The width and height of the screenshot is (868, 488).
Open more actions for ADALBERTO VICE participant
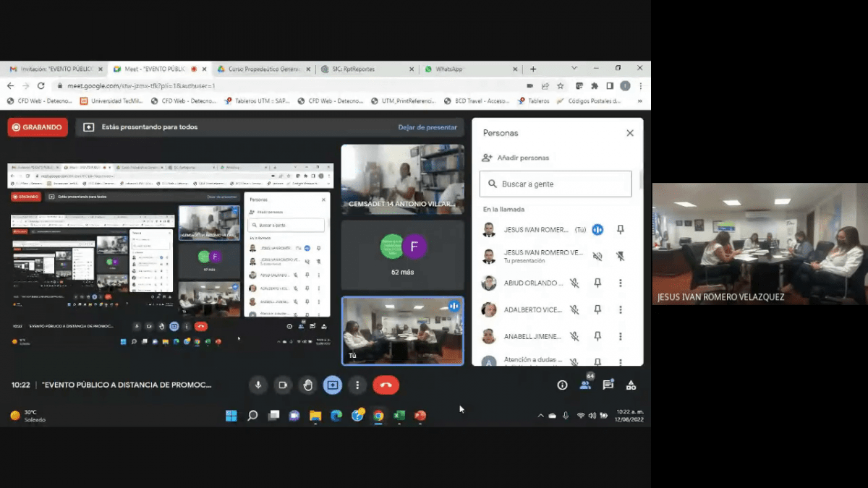click(621, 309)
